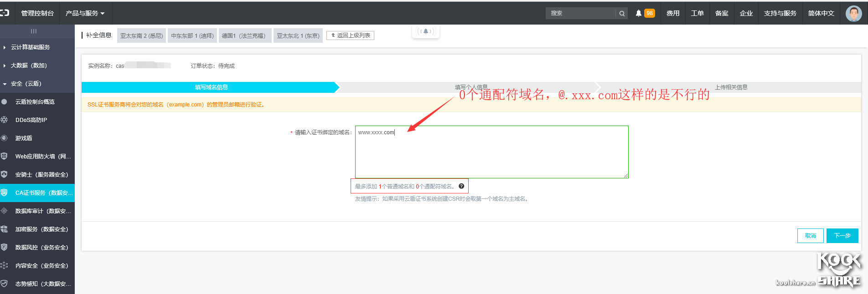
Task: Click the 填写域名信息 step
Action: [x=211, y=87]
